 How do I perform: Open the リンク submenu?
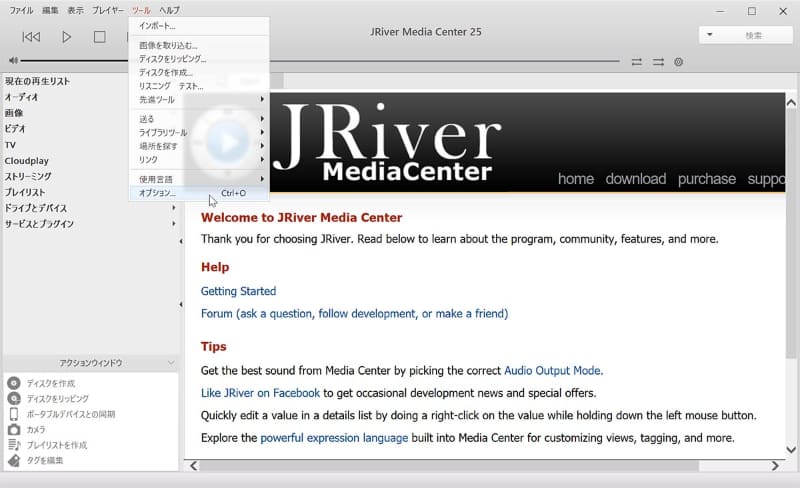(199, 160)
